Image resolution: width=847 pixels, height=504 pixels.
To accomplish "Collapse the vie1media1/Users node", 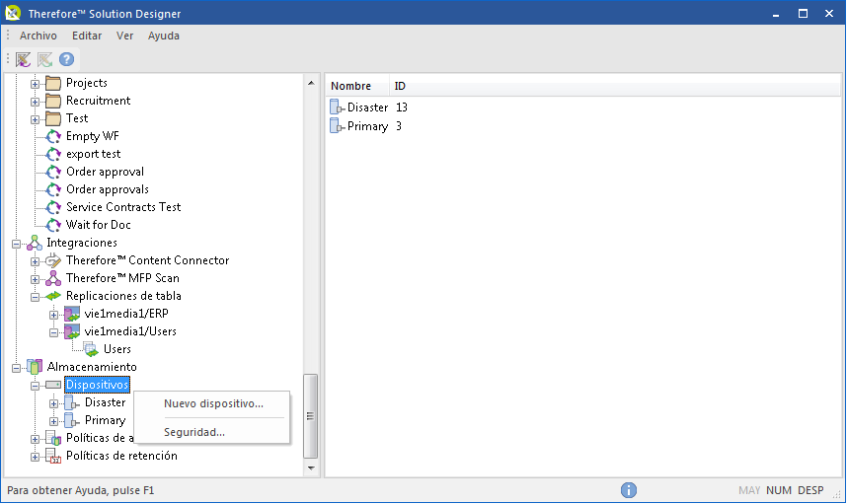I will (x=53, y=333).
